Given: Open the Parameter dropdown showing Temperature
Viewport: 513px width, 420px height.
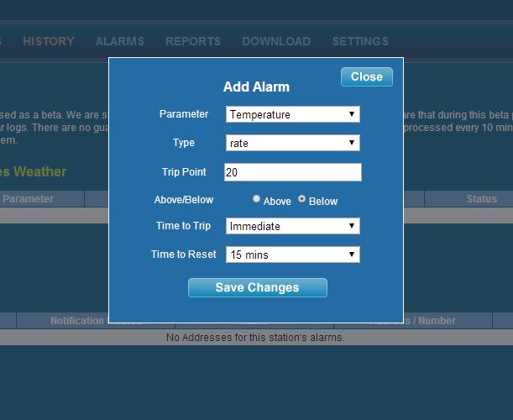Looking at the screenshot, I should [292, 114].
